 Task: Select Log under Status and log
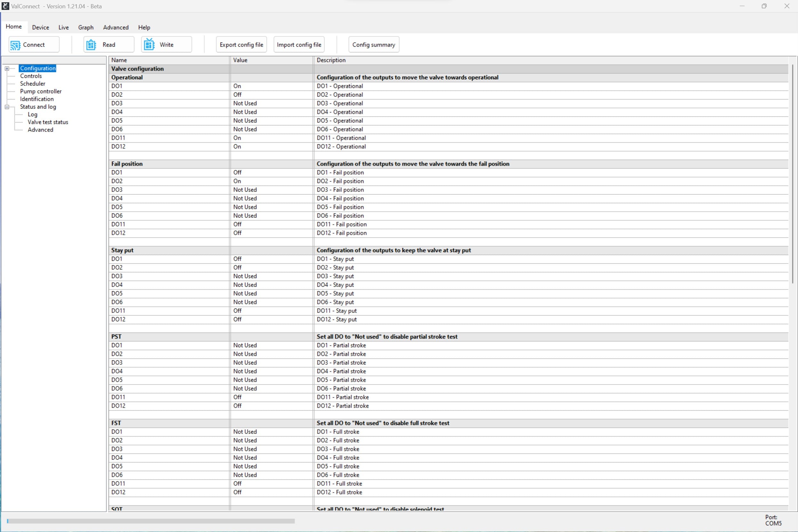pyautogui.click(x=33, y=115)
